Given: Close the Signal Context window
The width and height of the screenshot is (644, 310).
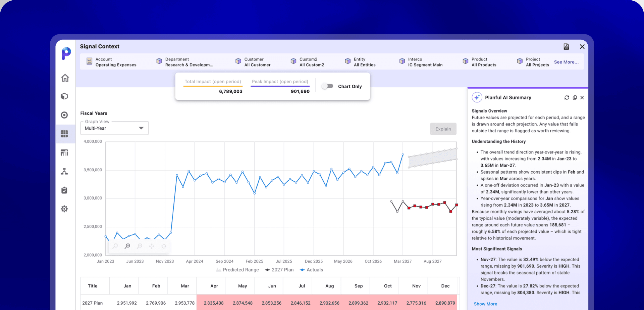Looking at the screenshot, I should pyautogui.click(x=582, y=47).
